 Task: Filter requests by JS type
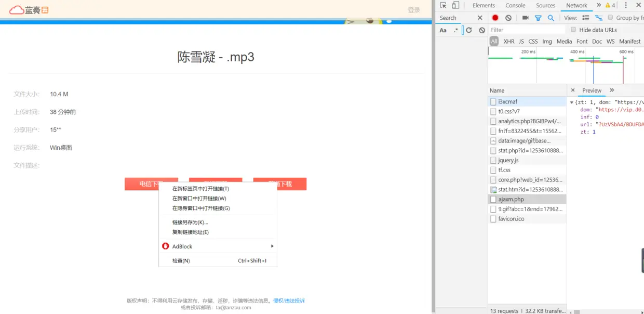click(521, 41)
